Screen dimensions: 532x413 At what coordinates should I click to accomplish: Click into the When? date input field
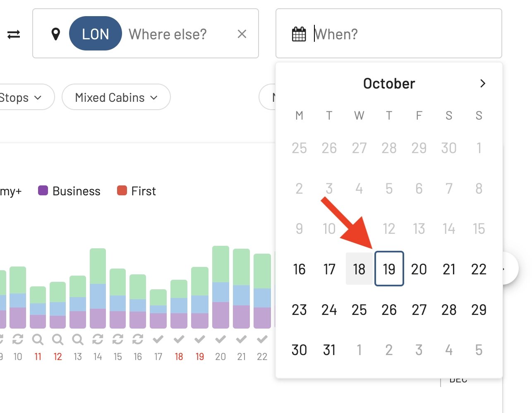(389, 34)
